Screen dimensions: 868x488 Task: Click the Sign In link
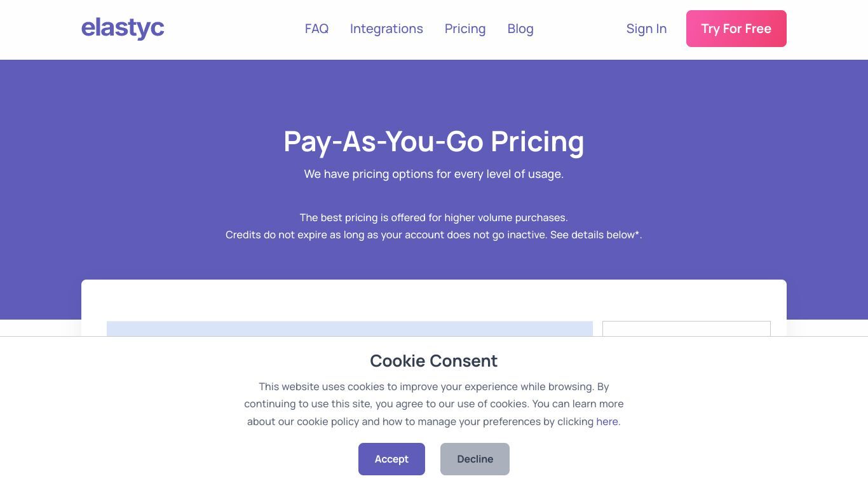point(646,29)
